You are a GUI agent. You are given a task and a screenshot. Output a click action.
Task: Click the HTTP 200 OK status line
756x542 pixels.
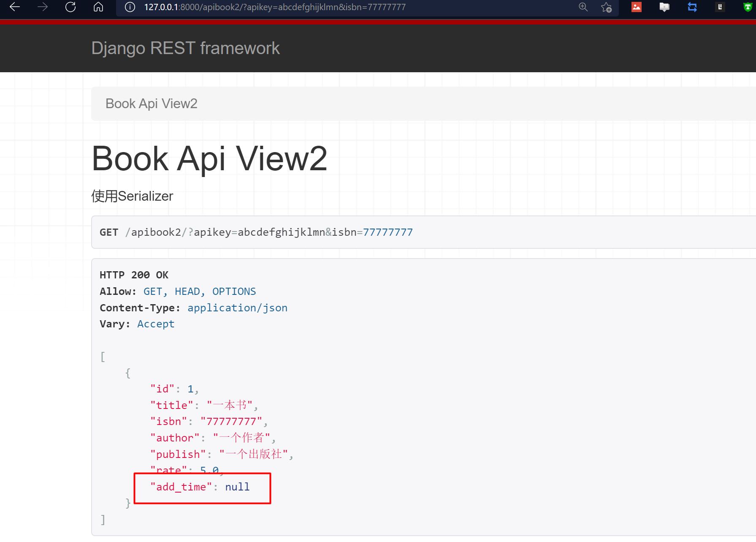tap(134, 275)
